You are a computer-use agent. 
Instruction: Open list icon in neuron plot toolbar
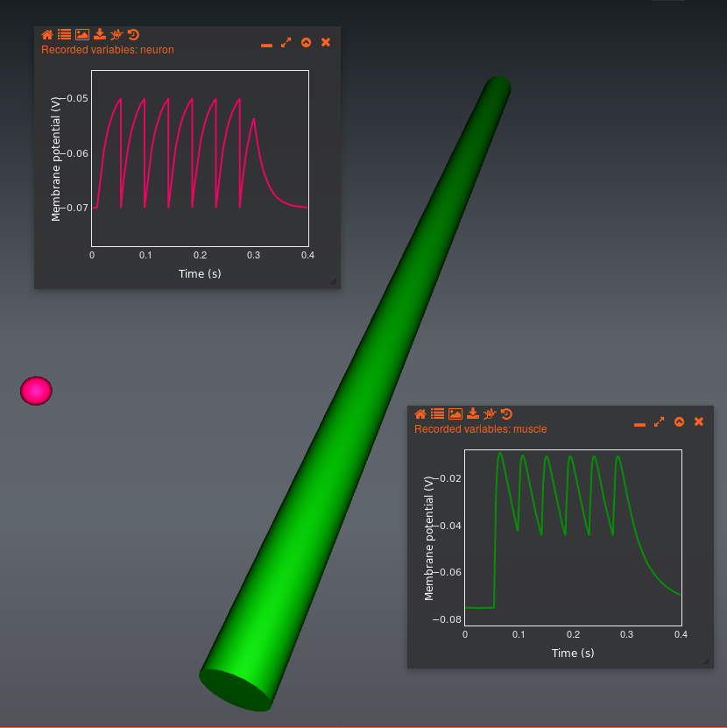(x=64, y=35)
